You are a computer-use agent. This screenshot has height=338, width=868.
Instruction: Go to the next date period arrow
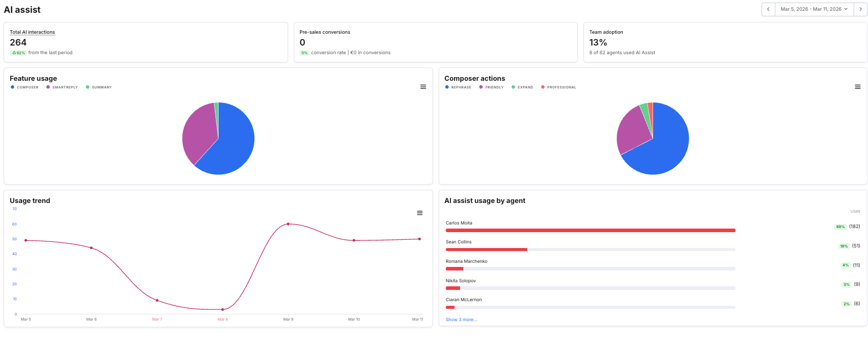click(x=860, y=9)
